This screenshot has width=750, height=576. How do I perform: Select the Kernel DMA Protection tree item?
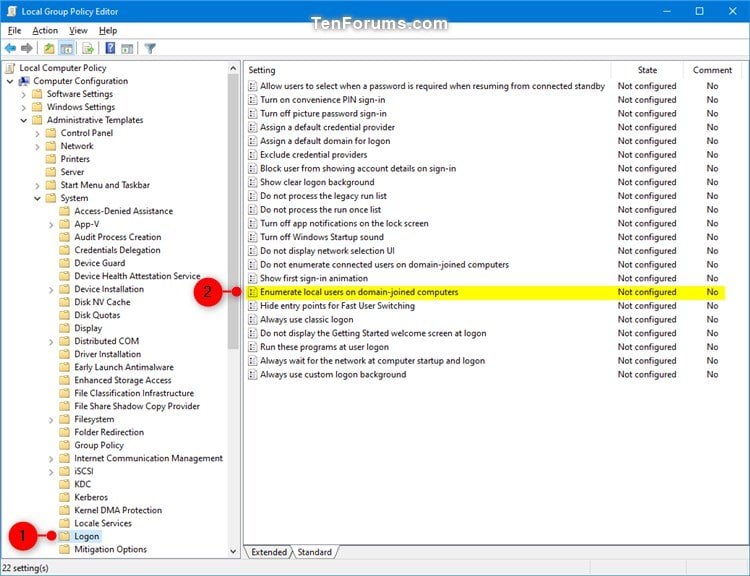118,510
